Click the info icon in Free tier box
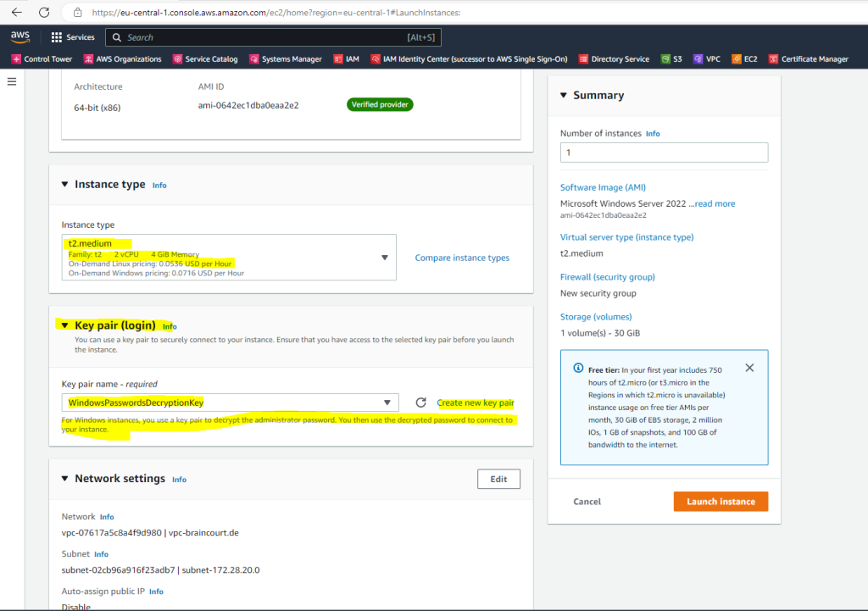 click(x=578, y=368)
